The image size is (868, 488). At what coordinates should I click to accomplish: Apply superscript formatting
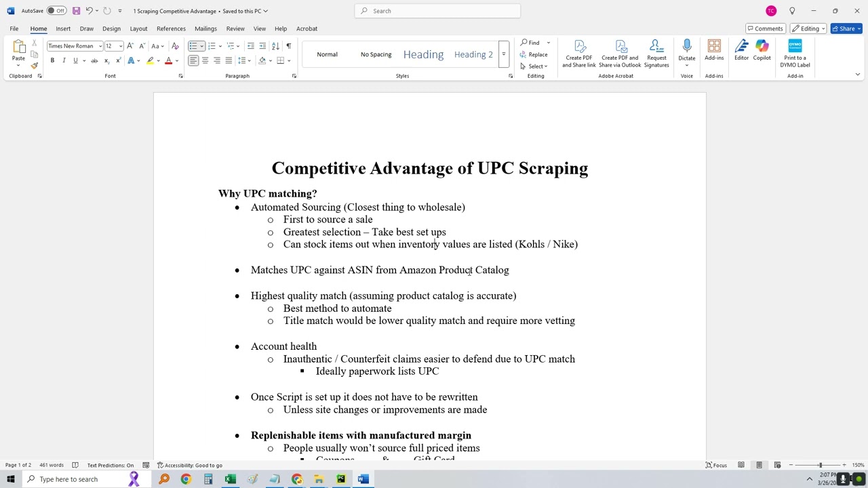[x=118, y=60]
